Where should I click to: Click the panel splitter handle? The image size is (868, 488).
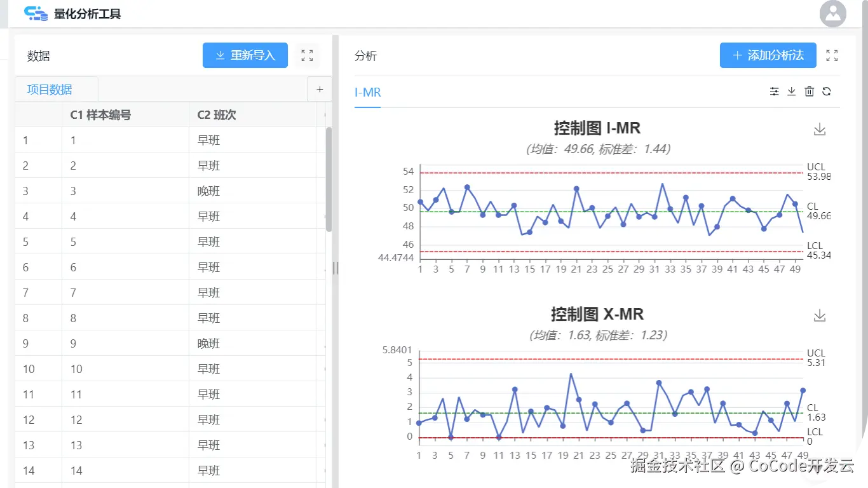[336, 268]
